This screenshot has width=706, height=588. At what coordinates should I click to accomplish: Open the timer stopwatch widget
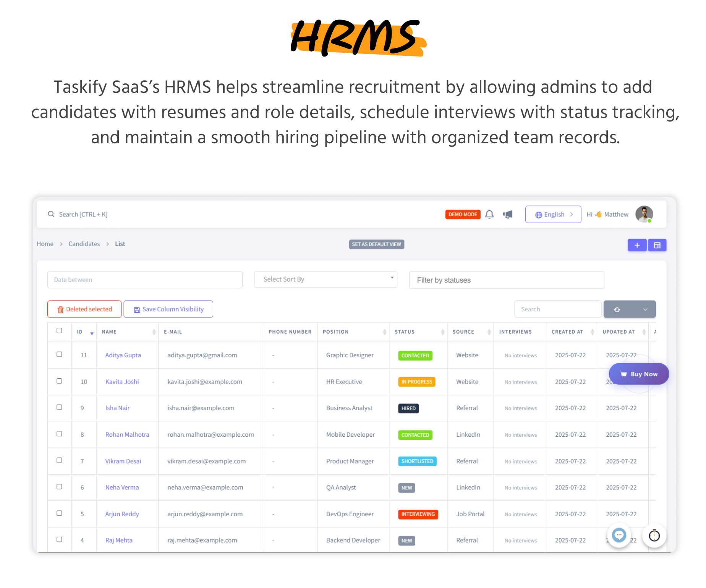[654, 535]
